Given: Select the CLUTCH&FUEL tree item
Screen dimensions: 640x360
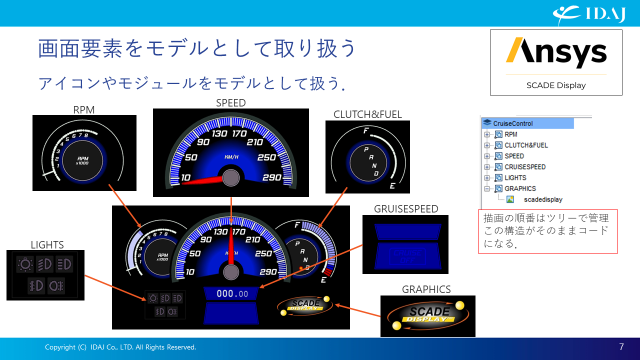Looking at the screenshot, I should 526,145.
